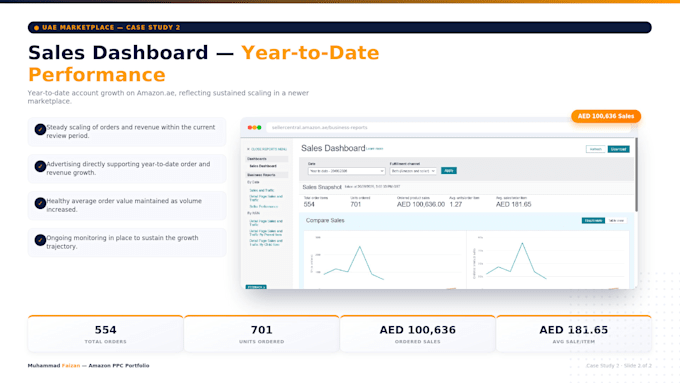Click checkmark icon beside 'Ongoing monitoring in place'

click(40, 240)
